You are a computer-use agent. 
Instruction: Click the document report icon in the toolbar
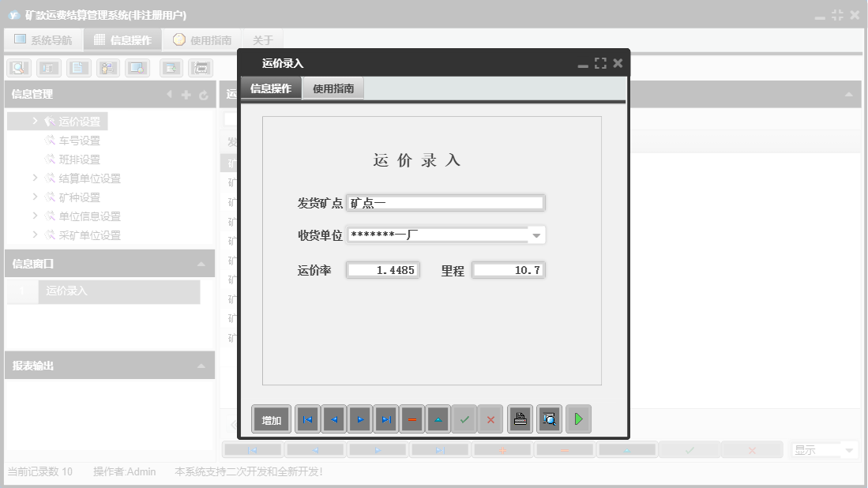[77, 67]
